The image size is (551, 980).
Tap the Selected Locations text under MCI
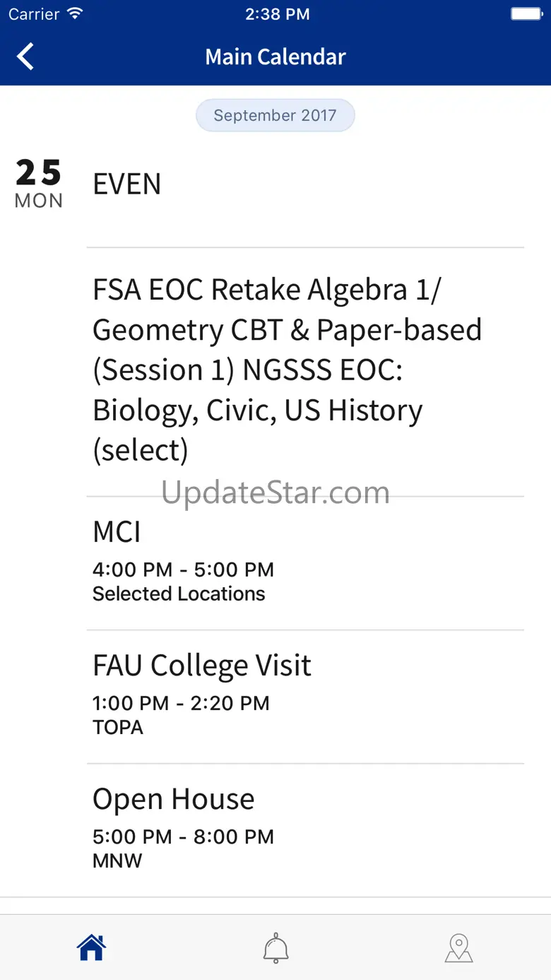179,594
